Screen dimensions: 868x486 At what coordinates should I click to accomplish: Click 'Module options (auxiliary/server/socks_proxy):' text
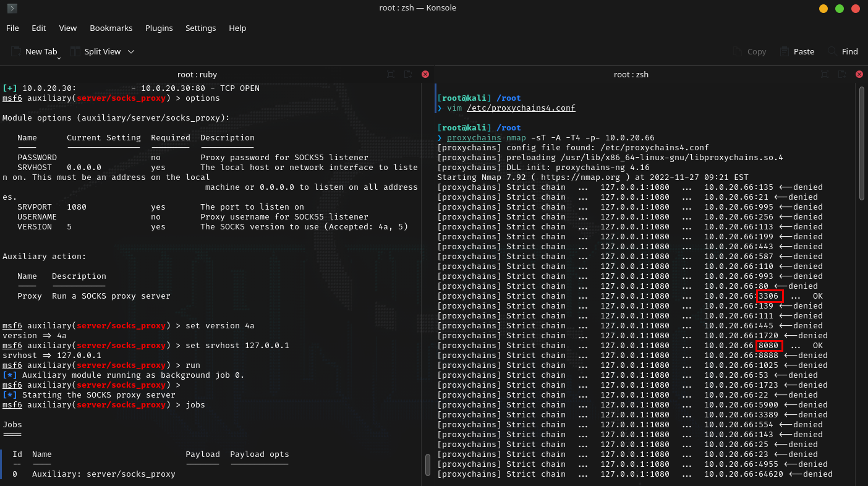click(x=116, y=118)
